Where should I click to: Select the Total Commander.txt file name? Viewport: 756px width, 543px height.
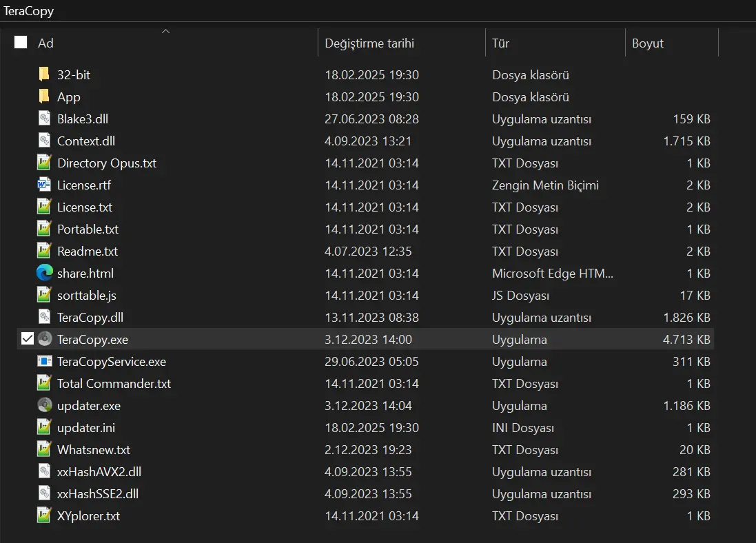pyautogui.click(x=114, y=383)
